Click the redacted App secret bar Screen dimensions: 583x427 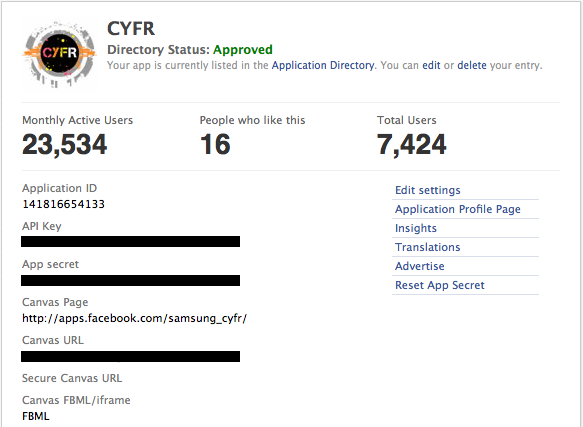click(x=131, y=280)
